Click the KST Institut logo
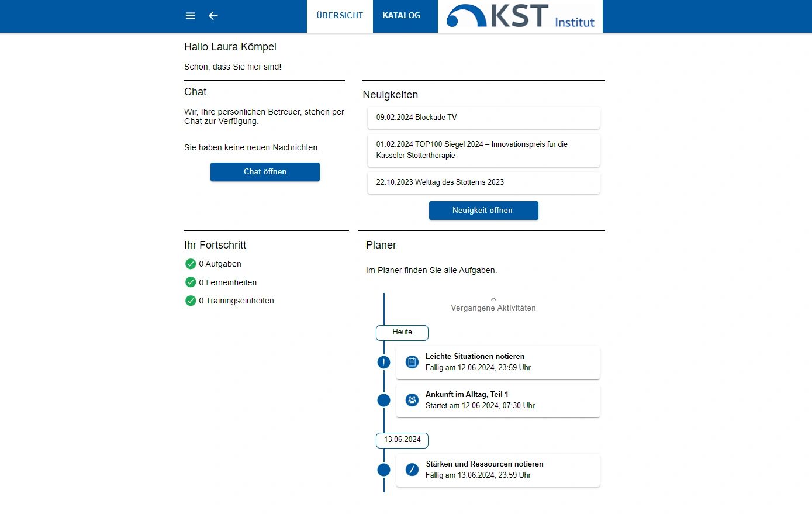 click(x=520, y=16)
